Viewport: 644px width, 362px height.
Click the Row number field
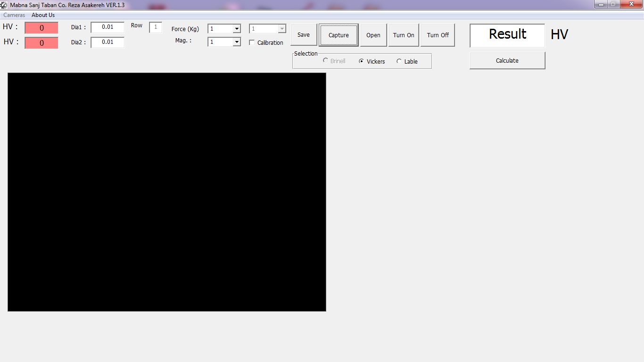pos(156,27)
